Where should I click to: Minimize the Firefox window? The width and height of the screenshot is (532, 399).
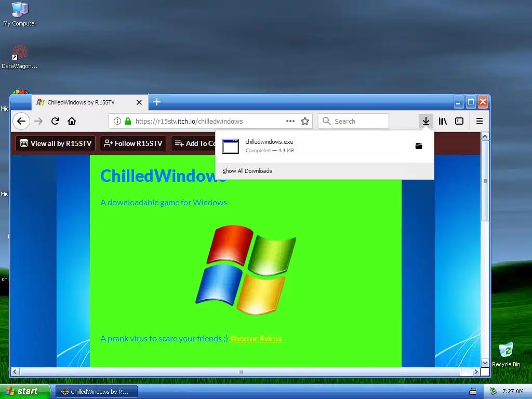[x=458, y=102]
